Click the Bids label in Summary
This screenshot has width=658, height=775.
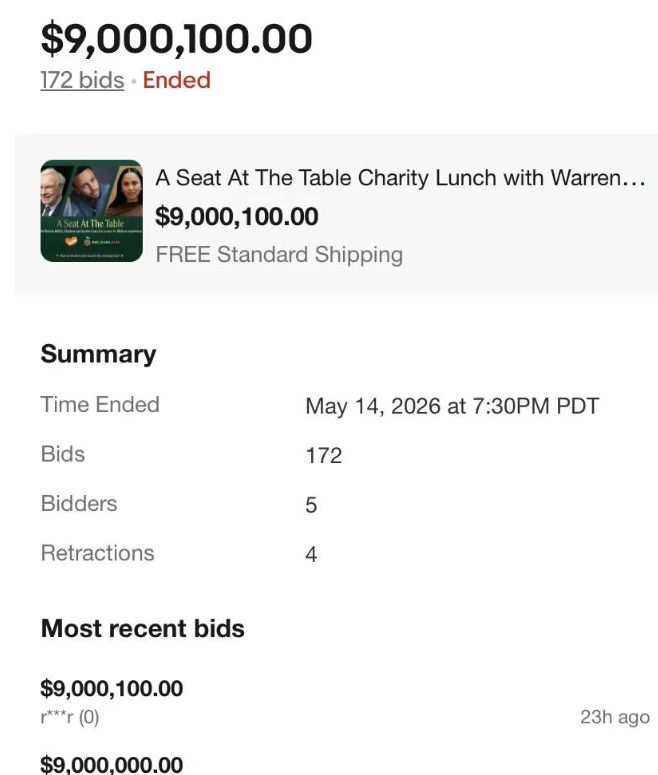[63, 454]
